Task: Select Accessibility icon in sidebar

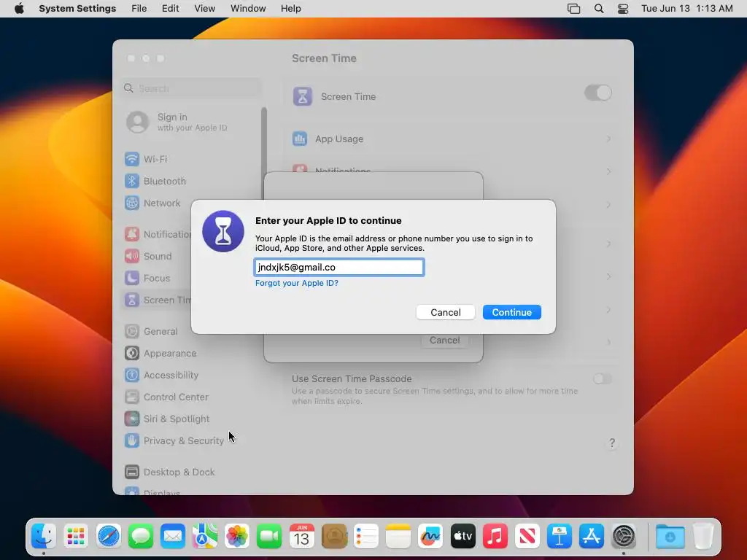Action: 132,376
